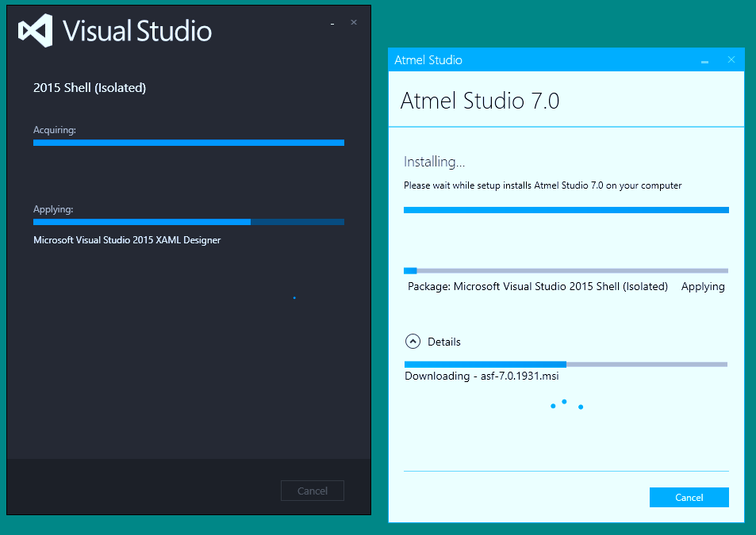
Task: Click the Microsoft Visual Studio 2015 XAML Designer text
Action: (x=127, y=240)
